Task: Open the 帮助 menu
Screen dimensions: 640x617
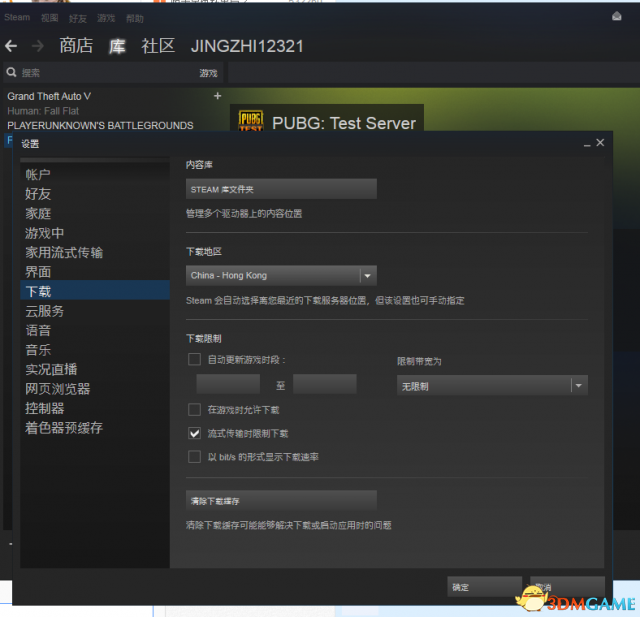Action: point(135,18)
